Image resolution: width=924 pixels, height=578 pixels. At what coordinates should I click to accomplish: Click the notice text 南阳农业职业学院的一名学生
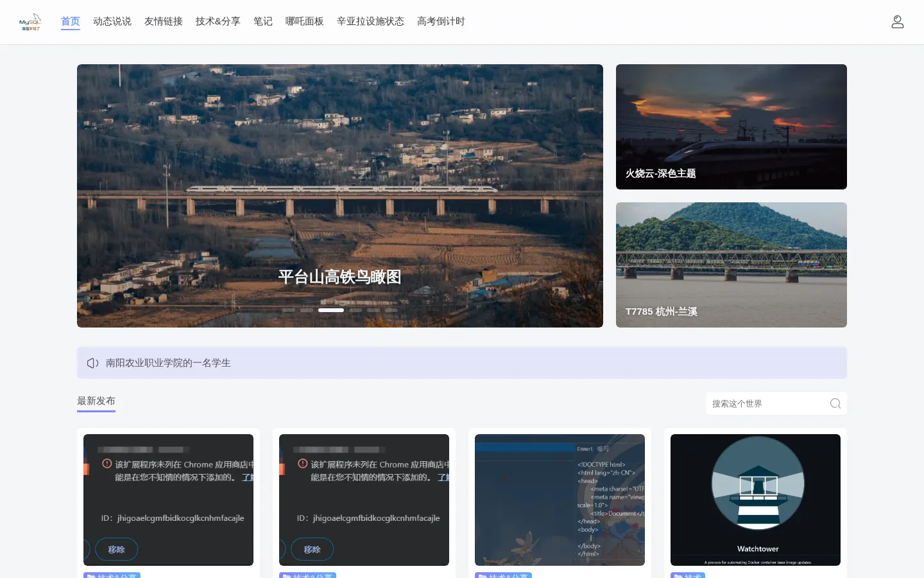(168, 363)
